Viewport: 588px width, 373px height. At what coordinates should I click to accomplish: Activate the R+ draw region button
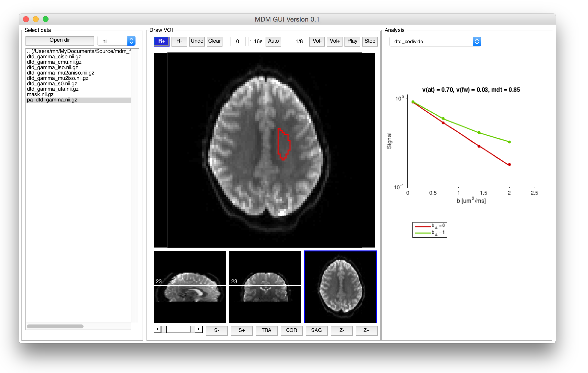click(161, 41)
